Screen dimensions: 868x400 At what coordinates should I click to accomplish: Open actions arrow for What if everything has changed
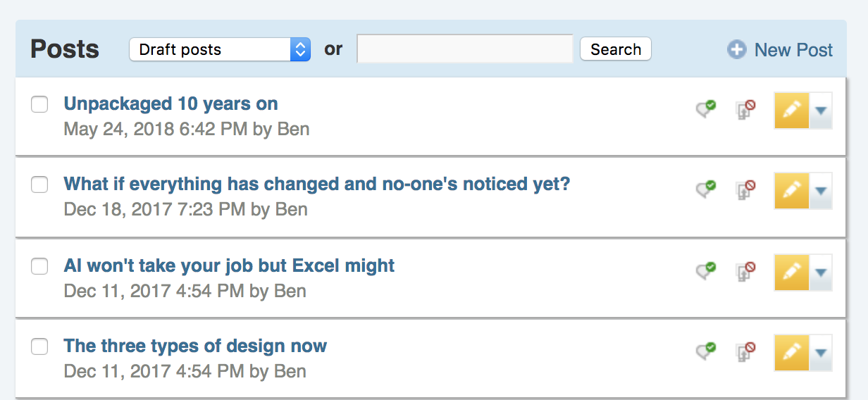[x=821, y=191]
